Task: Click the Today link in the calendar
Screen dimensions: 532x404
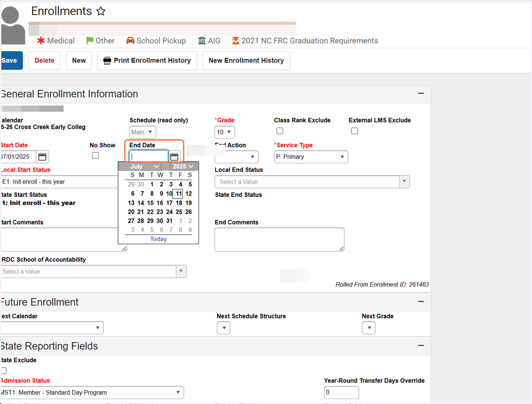Action: [158, 239]
